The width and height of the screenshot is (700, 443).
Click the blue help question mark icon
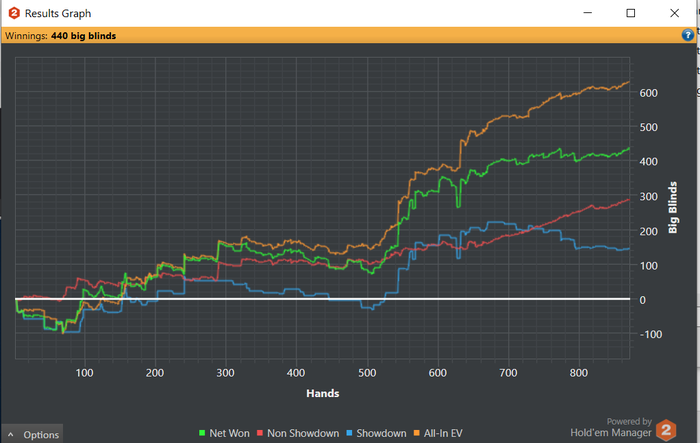tap(688, 35)
